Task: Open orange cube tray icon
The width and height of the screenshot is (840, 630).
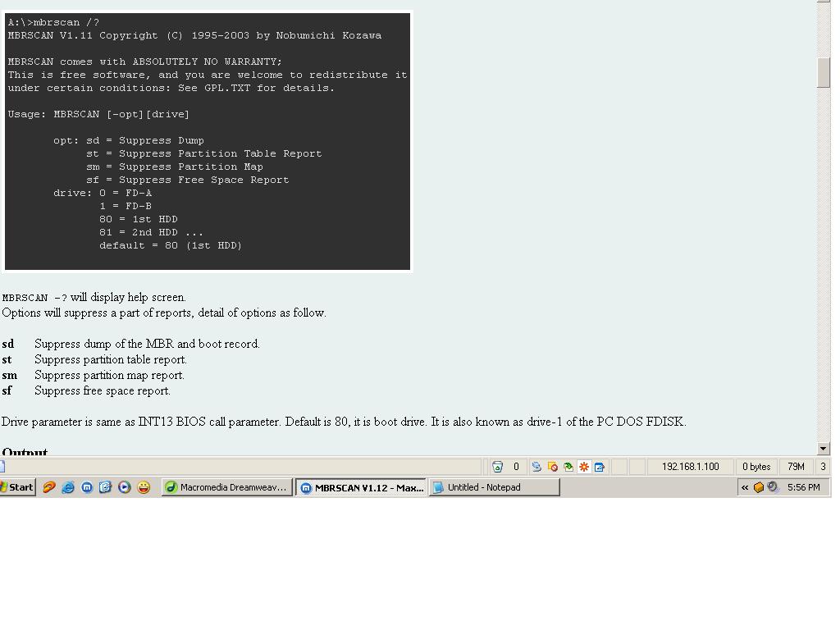Action: coord(758,487)
